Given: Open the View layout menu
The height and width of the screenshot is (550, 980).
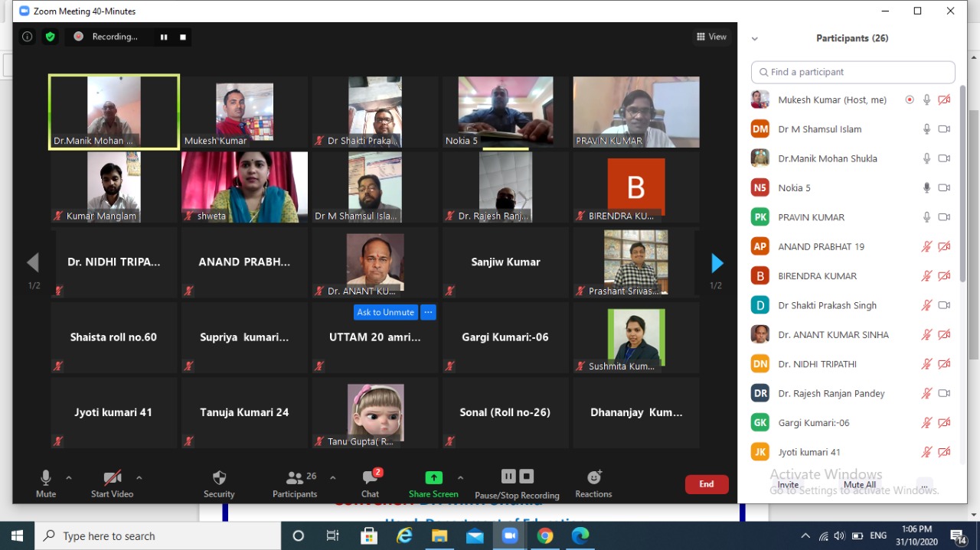Looking at the screenshot, I should tap(711, 37).
